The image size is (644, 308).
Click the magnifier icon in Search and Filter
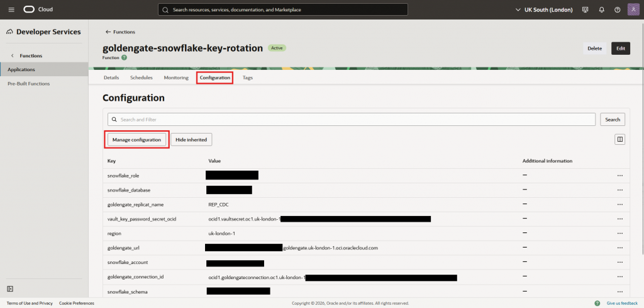tap(114, 120)
